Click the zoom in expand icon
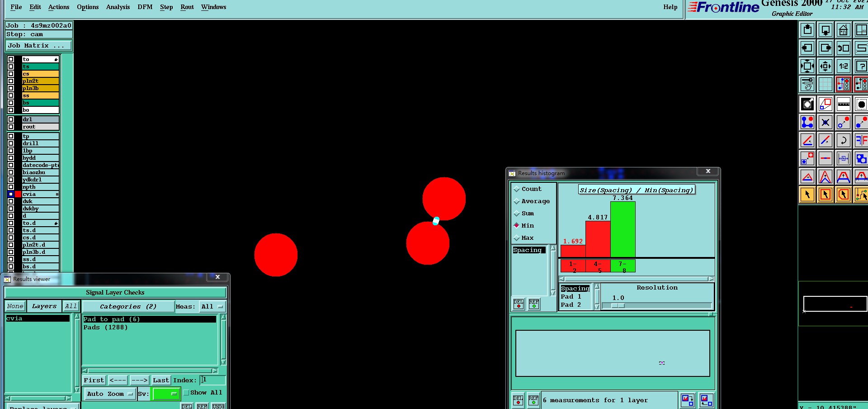The width and height of the screenshot is (868, 409). click(x=807, y=66)
